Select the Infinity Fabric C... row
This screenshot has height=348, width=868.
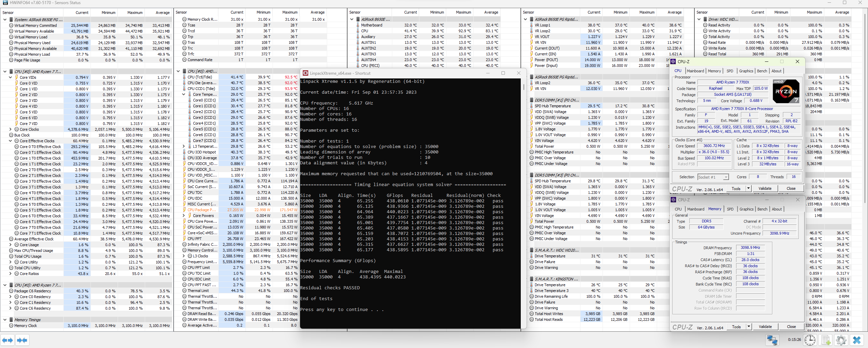click(x=239, y=244)
